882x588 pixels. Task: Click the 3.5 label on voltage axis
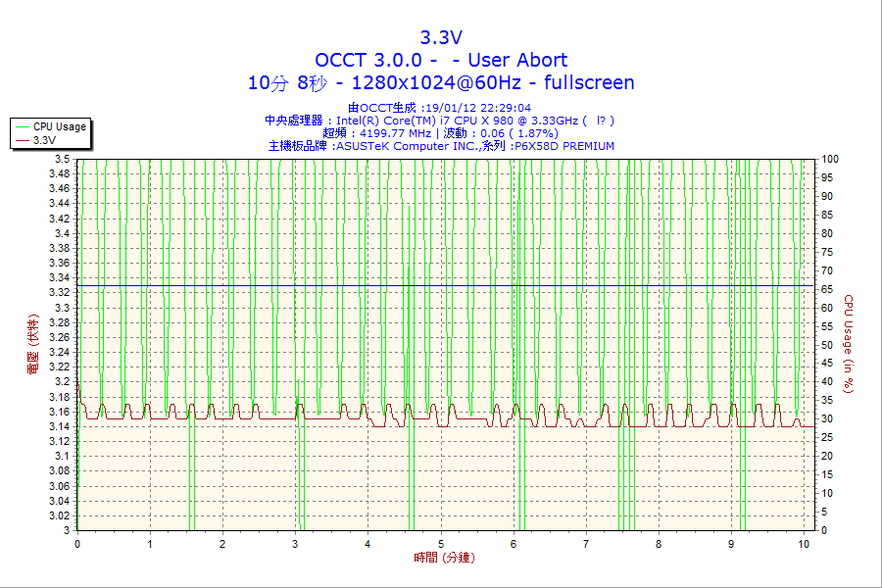click(x=63, y=159)
